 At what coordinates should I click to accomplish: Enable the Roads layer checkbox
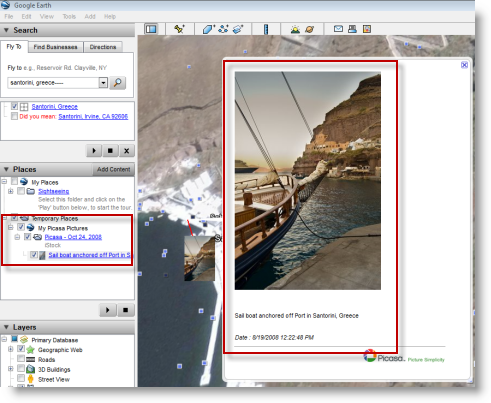point(21,359)
